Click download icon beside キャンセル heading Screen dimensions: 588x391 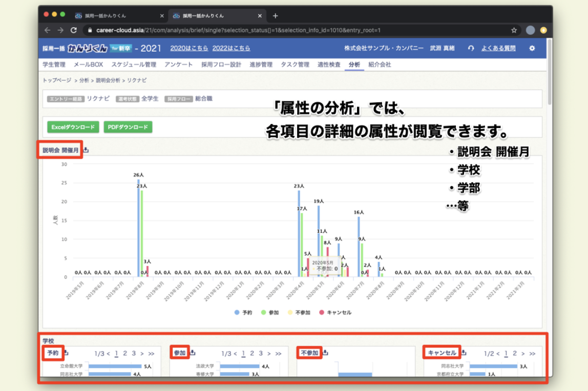463,353
